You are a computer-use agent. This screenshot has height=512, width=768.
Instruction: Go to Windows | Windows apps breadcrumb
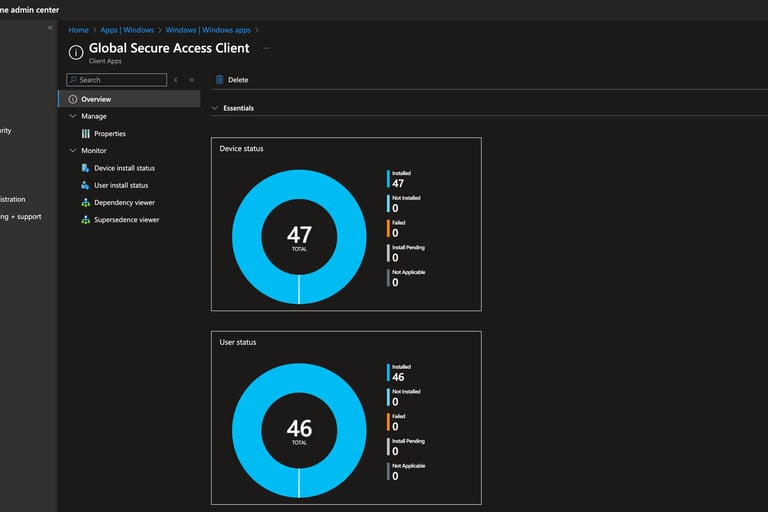click(208, 30)
